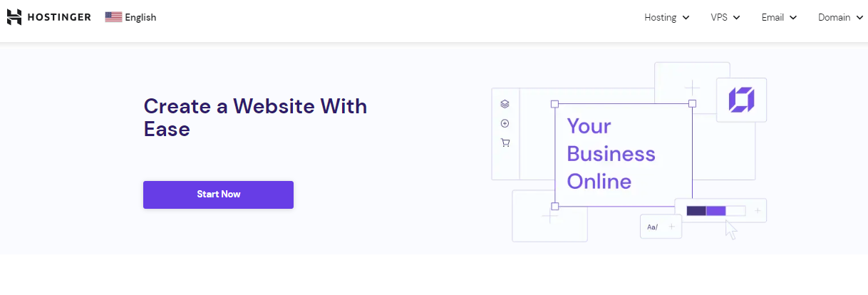Select the layers stack icon in illustration

[505, 104]
